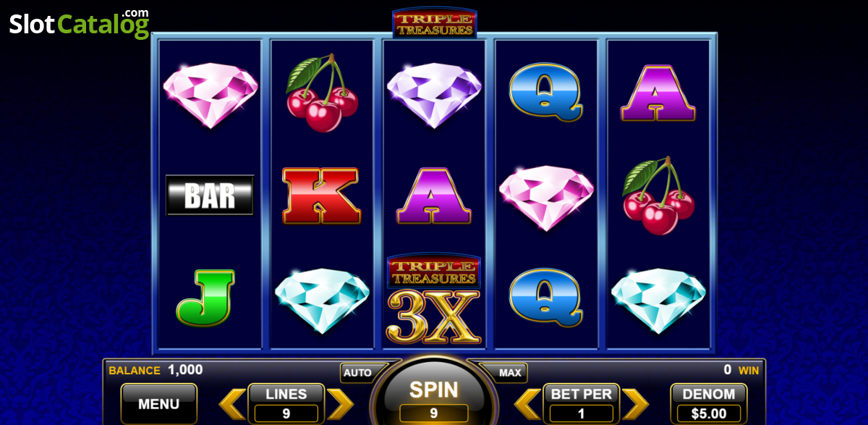This screenshot has height=425, width=868.
Task: Click the cherries on the second reel
Action: click(322, 92)
